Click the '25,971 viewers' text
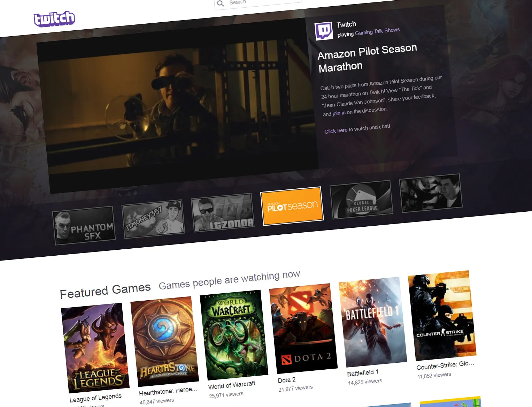 (226, 395)
